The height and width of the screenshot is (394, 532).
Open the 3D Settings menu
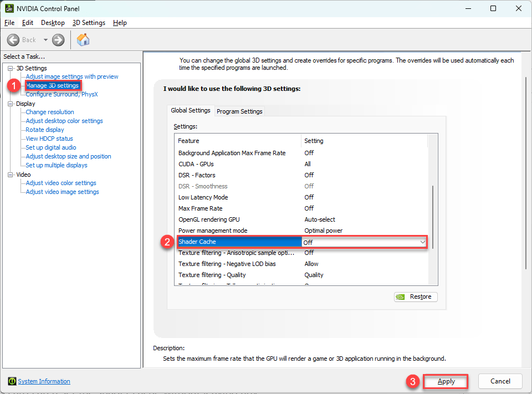89,23
